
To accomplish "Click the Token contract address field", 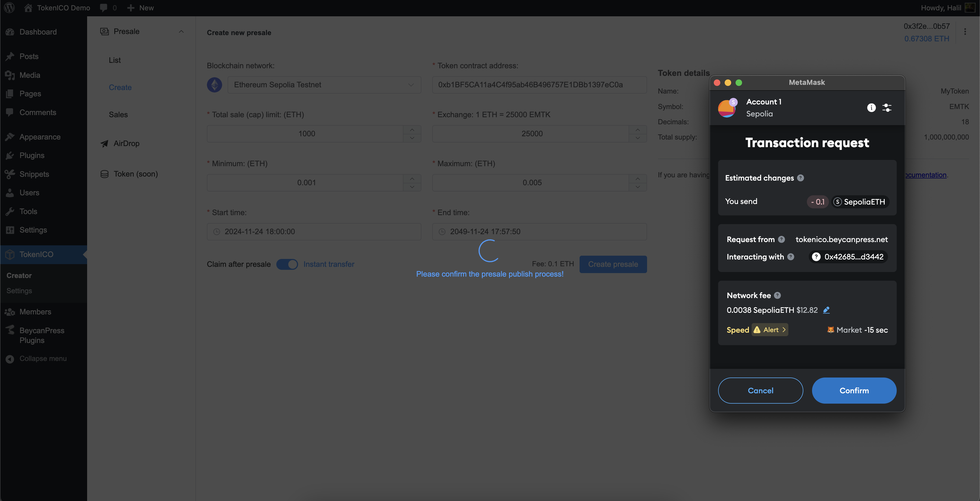I will (540, 84).
